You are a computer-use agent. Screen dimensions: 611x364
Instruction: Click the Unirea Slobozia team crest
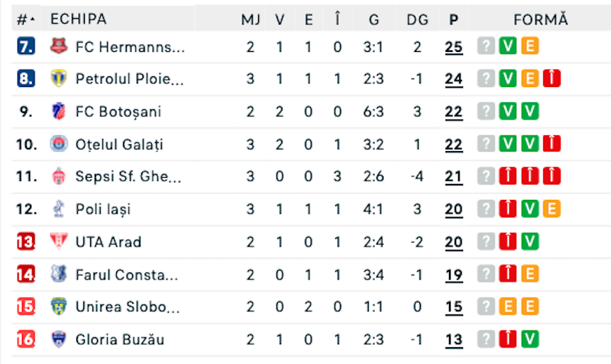click(59, 306)
